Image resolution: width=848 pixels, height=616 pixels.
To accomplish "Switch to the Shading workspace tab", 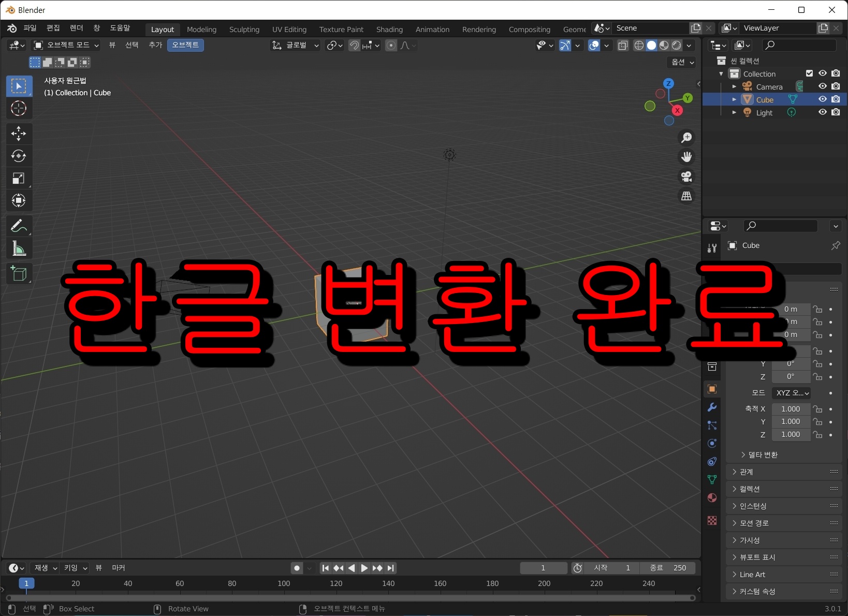I will [x=389, y=29].
